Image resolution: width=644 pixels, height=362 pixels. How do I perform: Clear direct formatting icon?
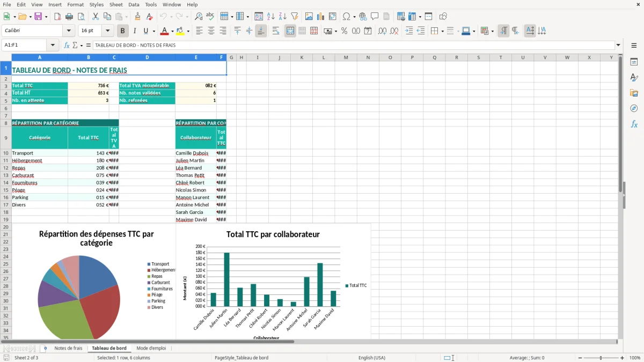[150, 17]
